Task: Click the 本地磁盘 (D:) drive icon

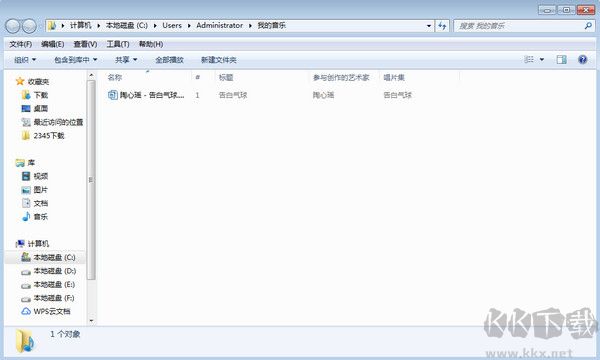Action: click(26, 272)
